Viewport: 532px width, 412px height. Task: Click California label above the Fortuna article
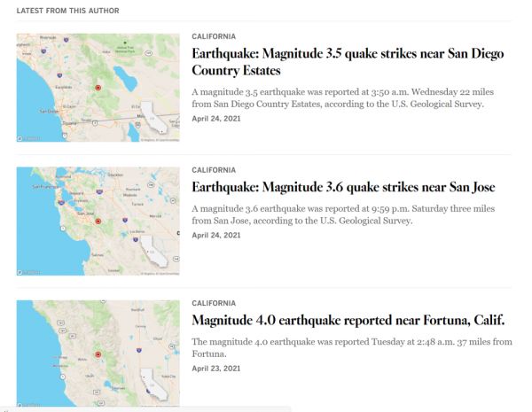(214, 303)
